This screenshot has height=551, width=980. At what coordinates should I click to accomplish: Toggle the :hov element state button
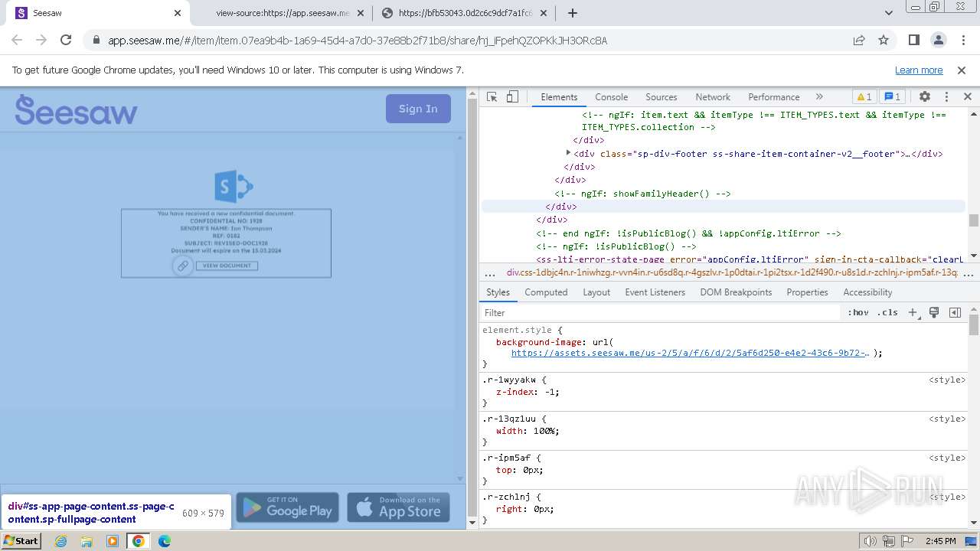click(858, 312)
